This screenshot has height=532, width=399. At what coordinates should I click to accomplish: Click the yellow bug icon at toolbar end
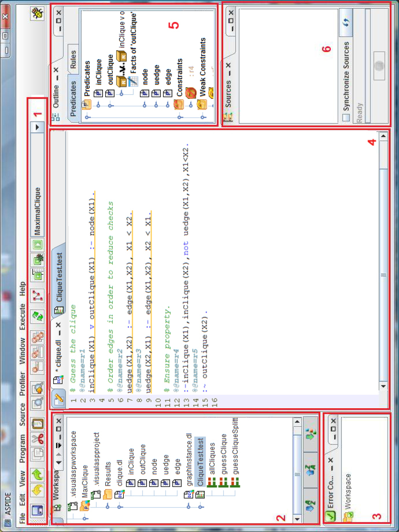click(x=37, y=14)
